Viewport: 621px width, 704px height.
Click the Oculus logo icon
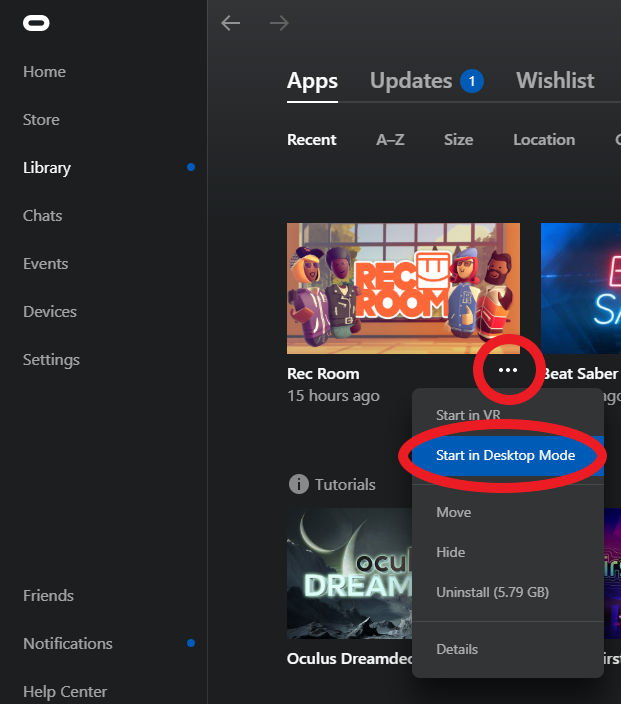click(36, 23)
